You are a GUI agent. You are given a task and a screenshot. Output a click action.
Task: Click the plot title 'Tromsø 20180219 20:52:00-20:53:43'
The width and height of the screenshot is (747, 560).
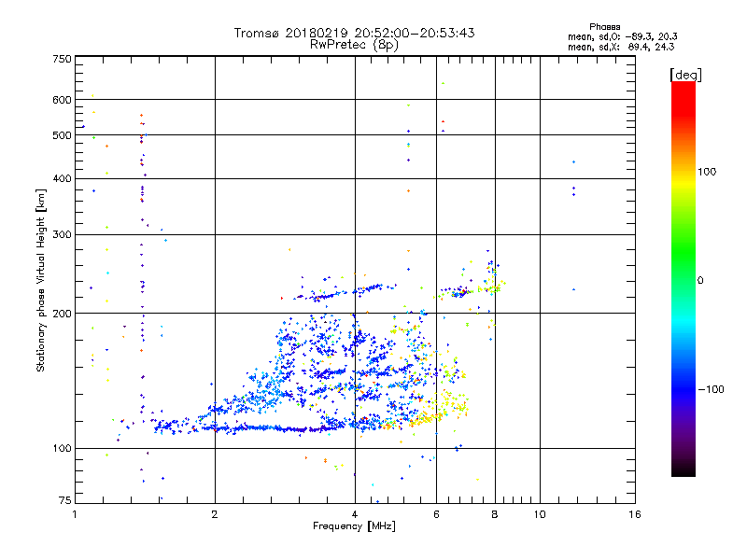[354, 33]
